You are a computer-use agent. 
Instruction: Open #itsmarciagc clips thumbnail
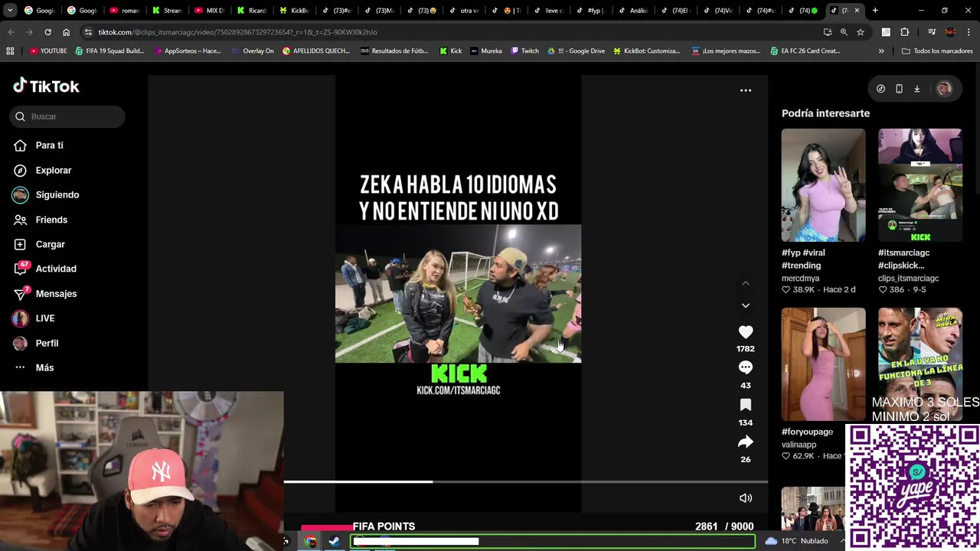click(920, 185)
